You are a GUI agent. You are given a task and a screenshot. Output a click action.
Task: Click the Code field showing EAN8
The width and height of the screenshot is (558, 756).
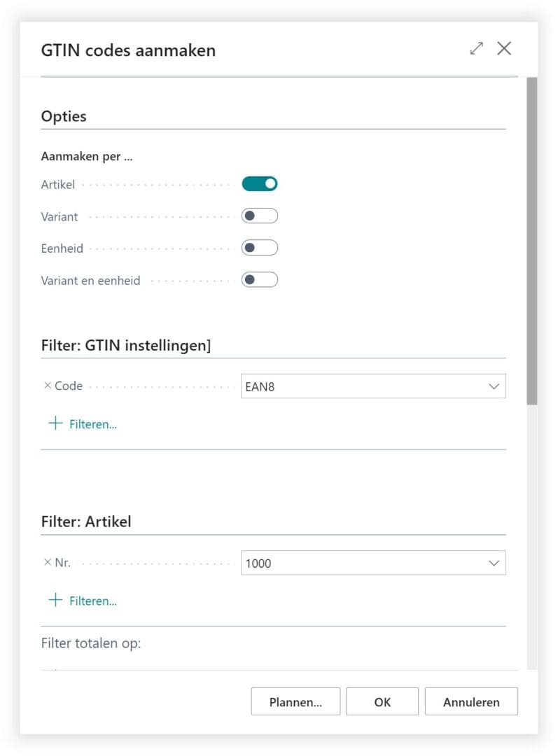pos(372,386)
